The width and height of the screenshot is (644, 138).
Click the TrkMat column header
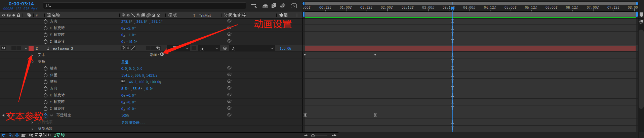(205, 15)
